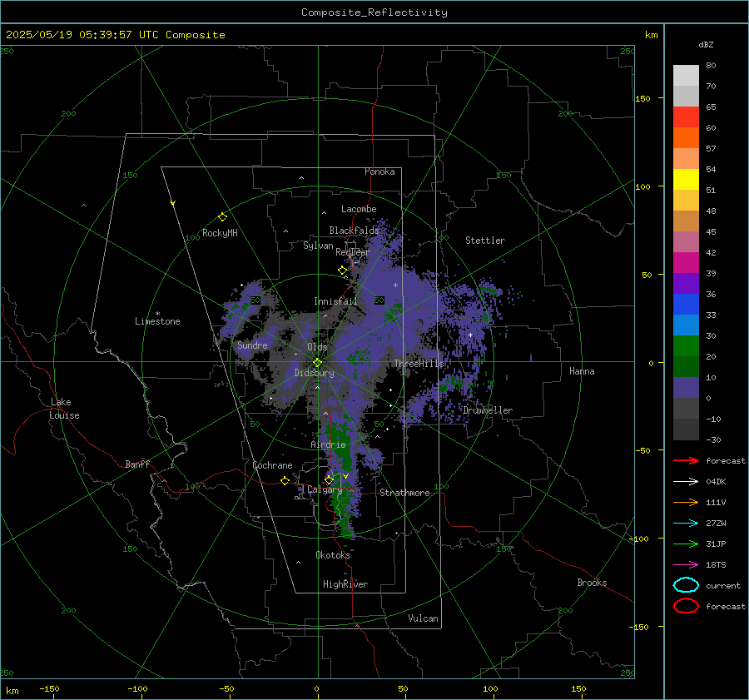Click the Blackfalds label
Screen dimensions: 749x700
pyautogui.click(x=354, y=231)
